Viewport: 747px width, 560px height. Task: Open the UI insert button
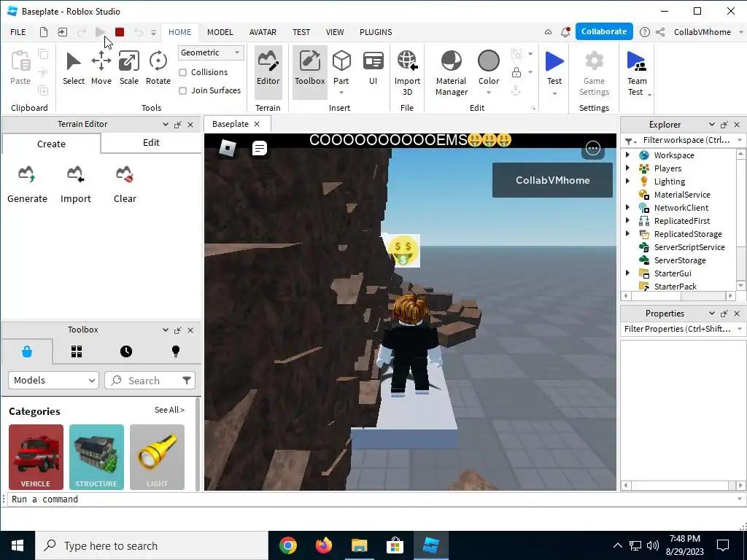point(373,69)
